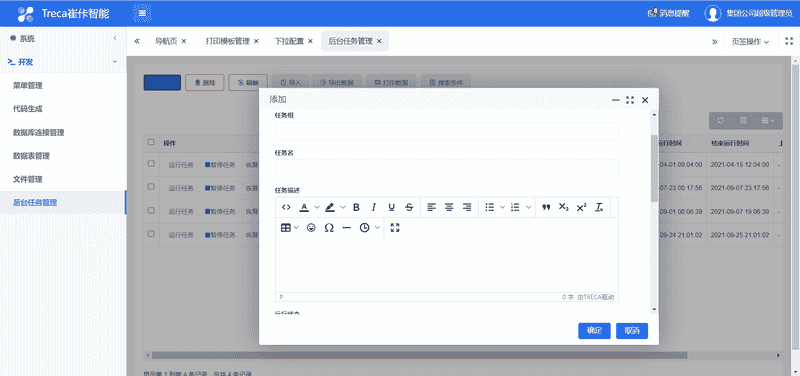Open emoticon picker

coord(311,228)
